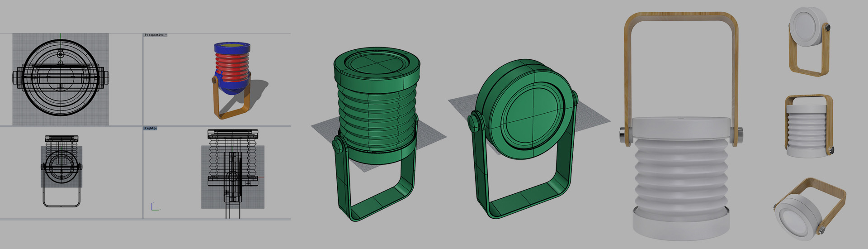Select the tilted green lamp model facing forward
The height and width of the screenshot is (249, 868).
click(x=524, y=136)
